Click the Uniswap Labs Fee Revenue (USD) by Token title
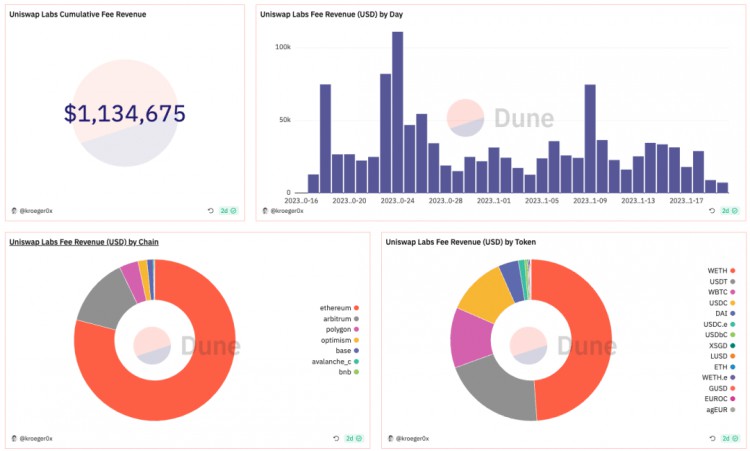The width and height of the screenshot is (750, 451). coord(461,242)
